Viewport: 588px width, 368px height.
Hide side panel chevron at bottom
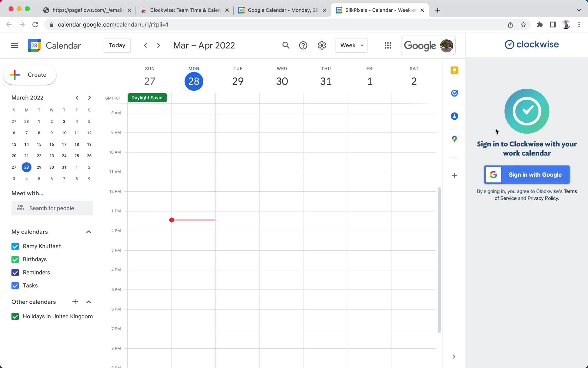point(454,356)
